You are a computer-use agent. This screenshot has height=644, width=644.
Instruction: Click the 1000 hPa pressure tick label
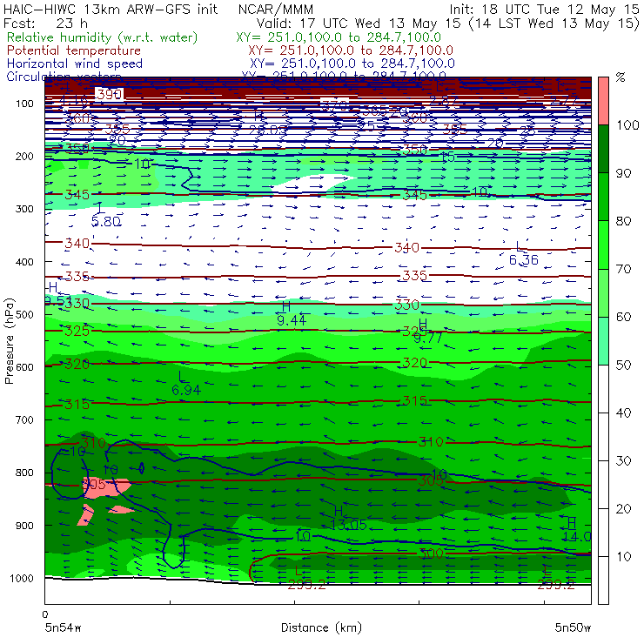(x=21, y=579)
